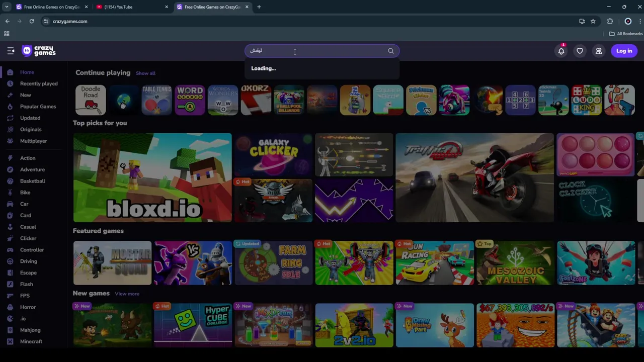The width and height of the screenshot is (644, 362).
Task: Open Popular Games in sidebar
Action: [x=38, y=107]
